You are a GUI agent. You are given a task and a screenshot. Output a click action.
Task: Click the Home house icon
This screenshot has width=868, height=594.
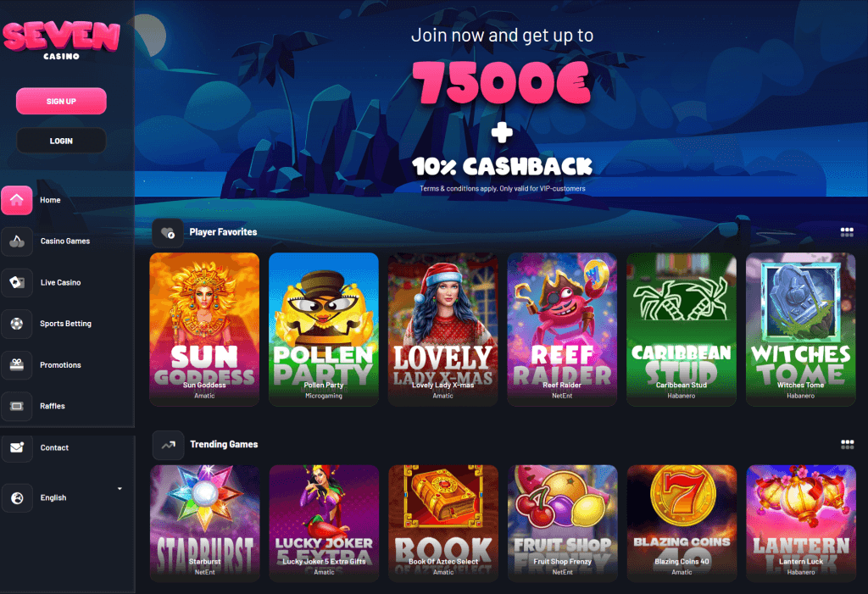[17, 200]
